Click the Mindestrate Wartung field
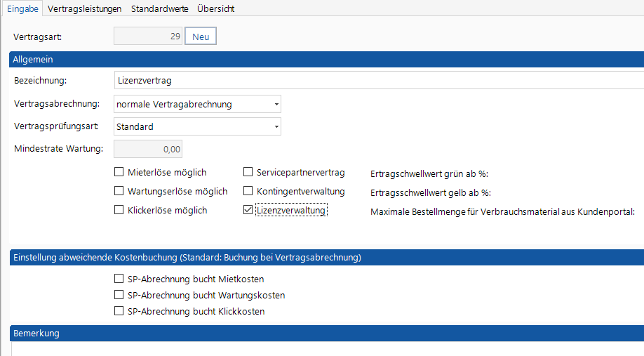Viewport: 644px width, 356px height. point(148,149)
